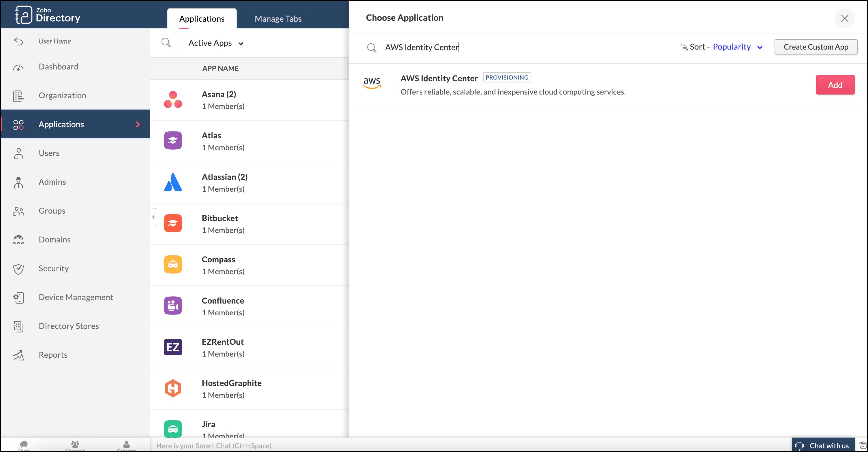Click the Atlassian app icon
This screenshot has height=452, width=868.
coord(173,182)
